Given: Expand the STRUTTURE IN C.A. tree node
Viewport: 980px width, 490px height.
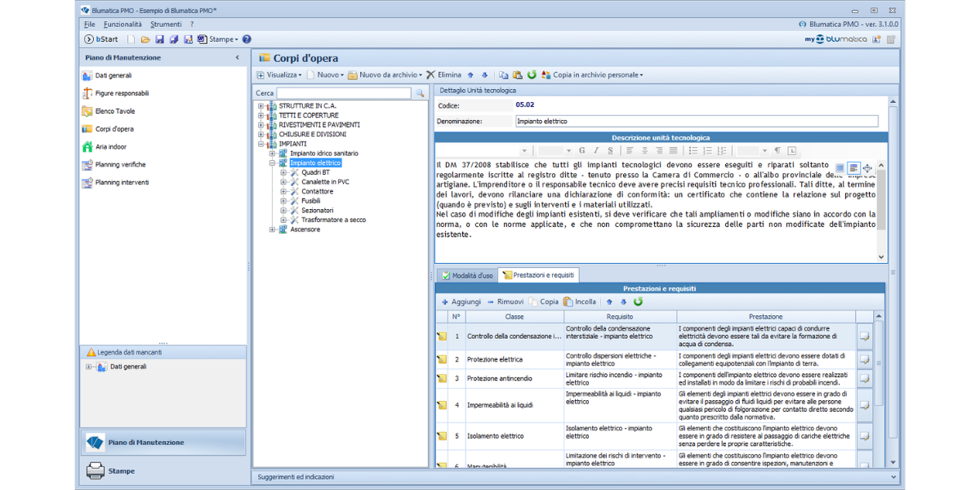Looking at the screenshot, I should coord(261,106).
